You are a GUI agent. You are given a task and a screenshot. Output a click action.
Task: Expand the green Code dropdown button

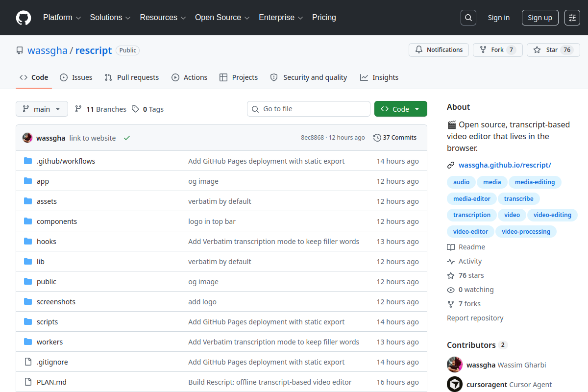401,109
